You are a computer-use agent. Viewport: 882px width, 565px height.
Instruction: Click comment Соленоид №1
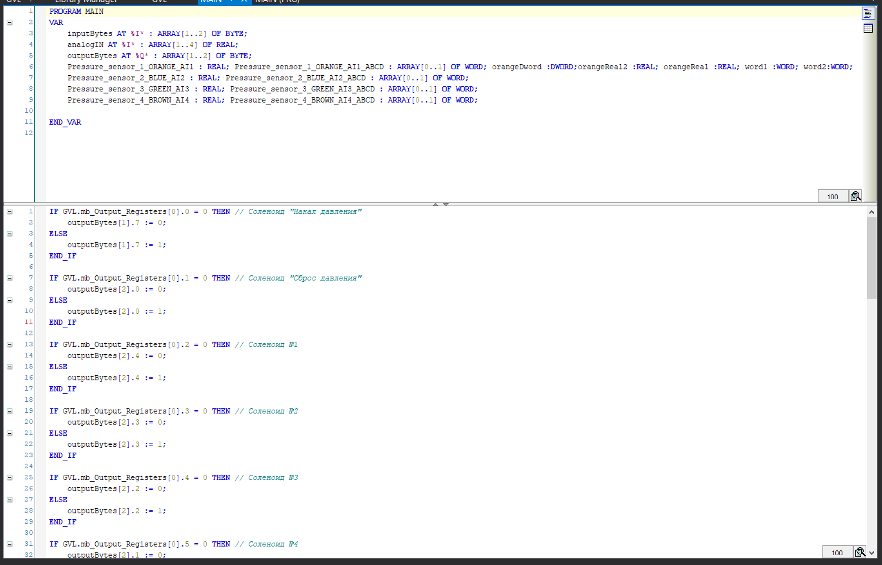[266, 344]
